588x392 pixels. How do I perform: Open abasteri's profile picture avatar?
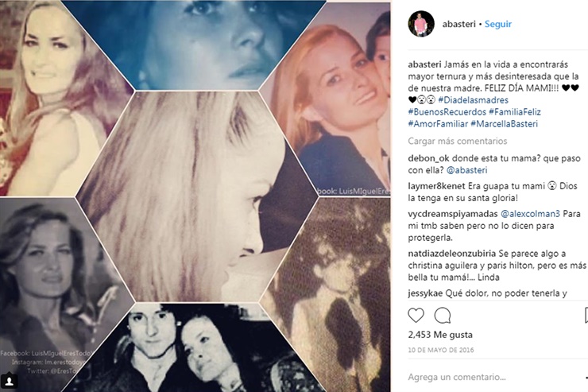421,24
